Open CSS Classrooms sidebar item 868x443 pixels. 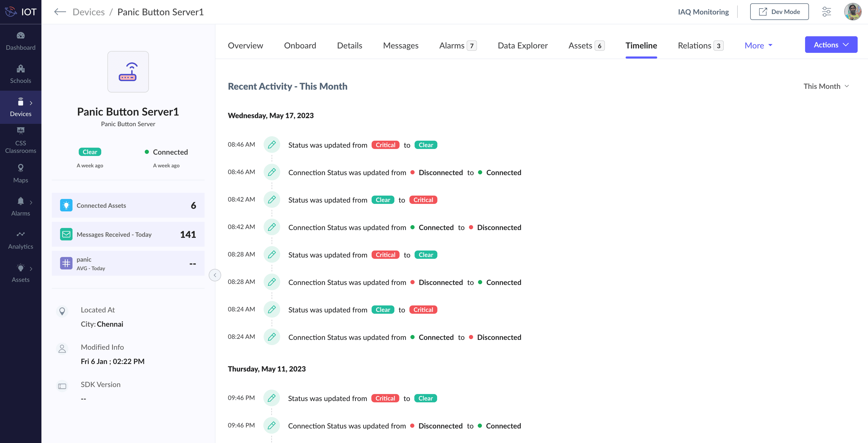coord(20,140)
